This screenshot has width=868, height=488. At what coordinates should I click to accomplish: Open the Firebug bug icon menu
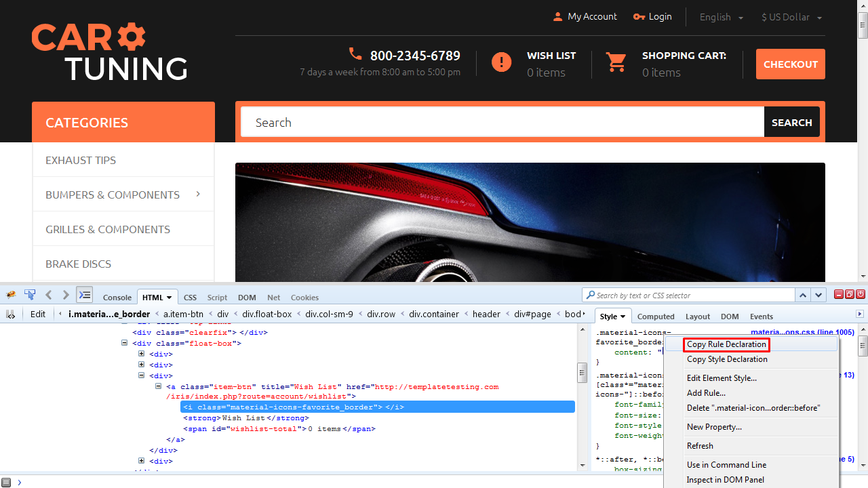click(11, 295)
